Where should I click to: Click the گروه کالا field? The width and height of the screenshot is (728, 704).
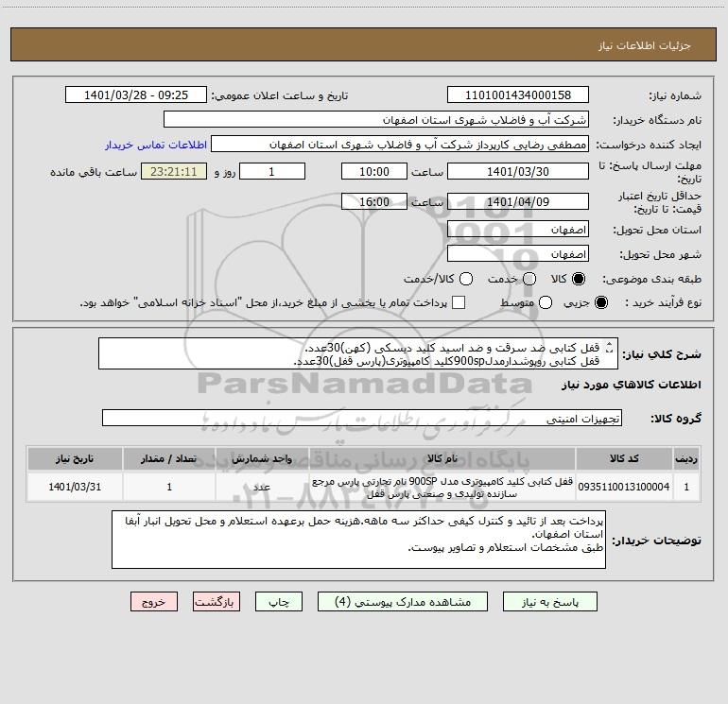362,418
